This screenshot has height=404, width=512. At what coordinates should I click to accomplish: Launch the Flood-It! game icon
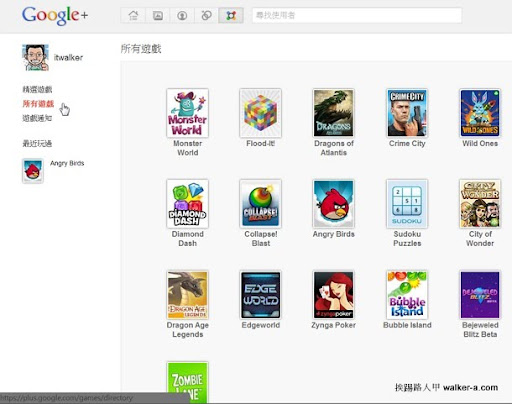[260, 113]
